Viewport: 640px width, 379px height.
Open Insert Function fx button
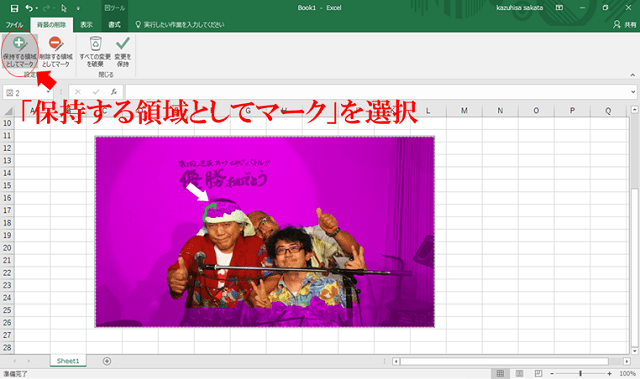coord(114,92)
